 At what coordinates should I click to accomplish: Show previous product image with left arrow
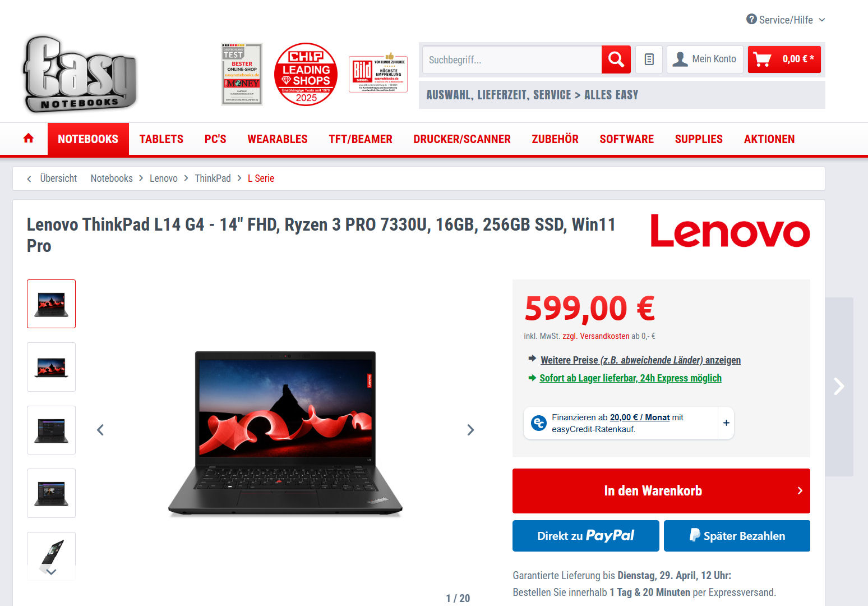100,430
